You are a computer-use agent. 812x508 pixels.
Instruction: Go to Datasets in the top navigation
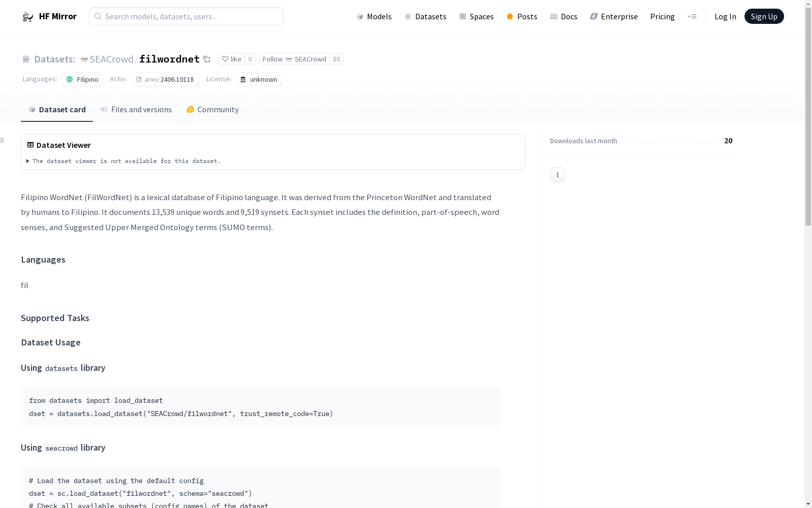(425, 16)
